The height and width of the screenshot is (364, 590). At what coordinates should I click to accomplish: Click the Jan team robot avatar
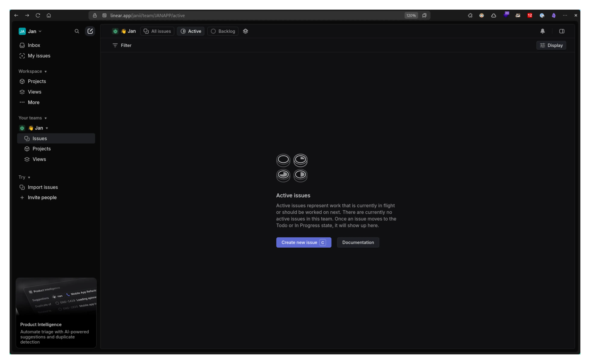115,31
